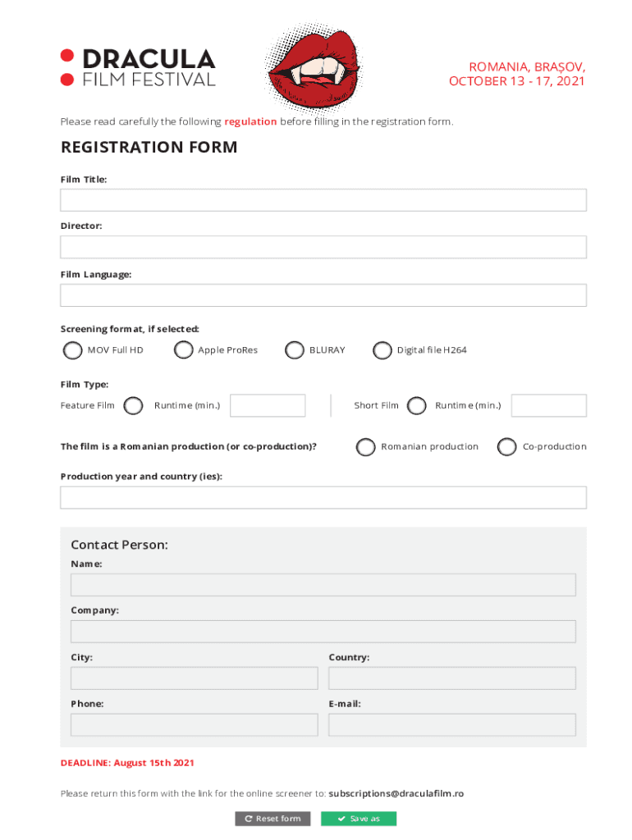Click the Film Title input field
632x840 pixels.
tap(323, 200)
